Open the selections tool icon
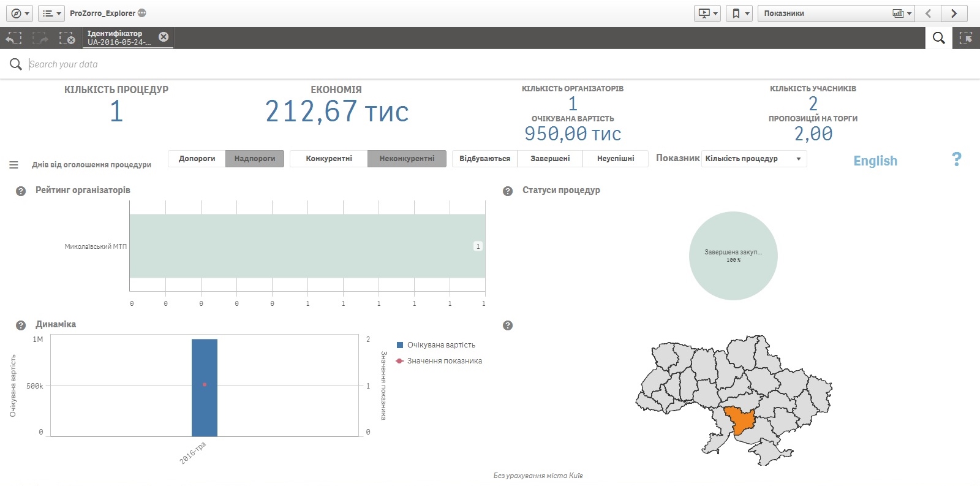The height and width of the screenshot is (486, 980). tap(966, 38)
